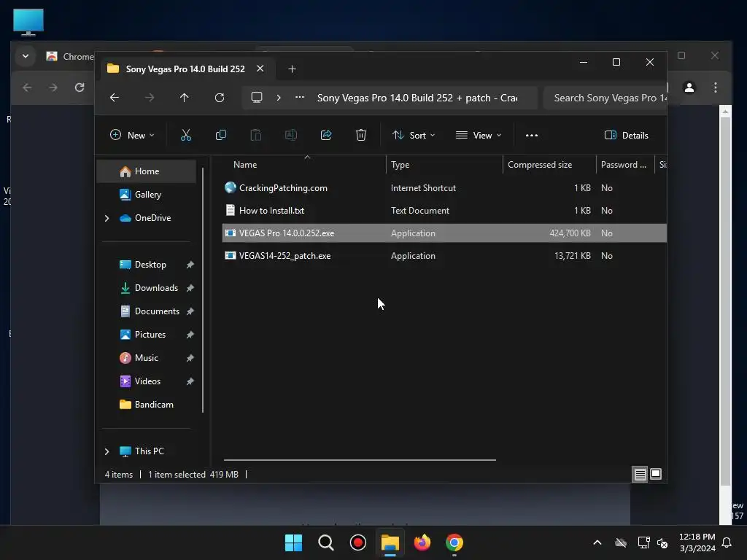The image size is (747, 560).
Task: Click the address bar ellipsis for hidden path
Action: click(x=300, y=97)
